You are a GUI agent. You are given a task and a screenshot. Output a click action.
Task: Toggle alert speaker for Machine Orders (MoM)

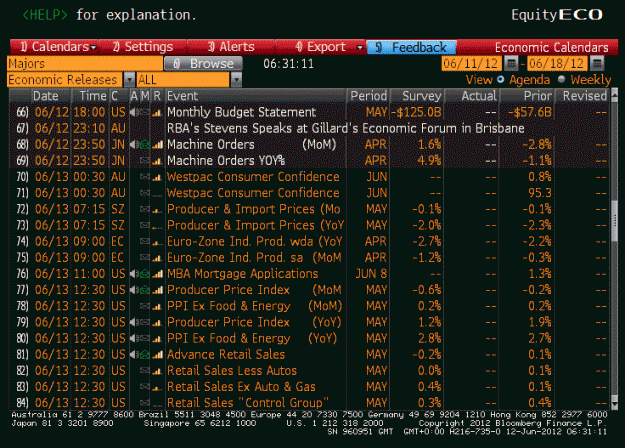click(x=134, y=145)
